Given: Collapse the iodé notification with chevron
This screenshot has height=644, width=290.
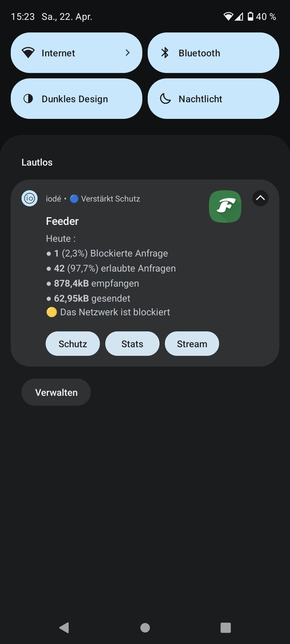Looking at the screenshot, I should click(x=260, y=198).
